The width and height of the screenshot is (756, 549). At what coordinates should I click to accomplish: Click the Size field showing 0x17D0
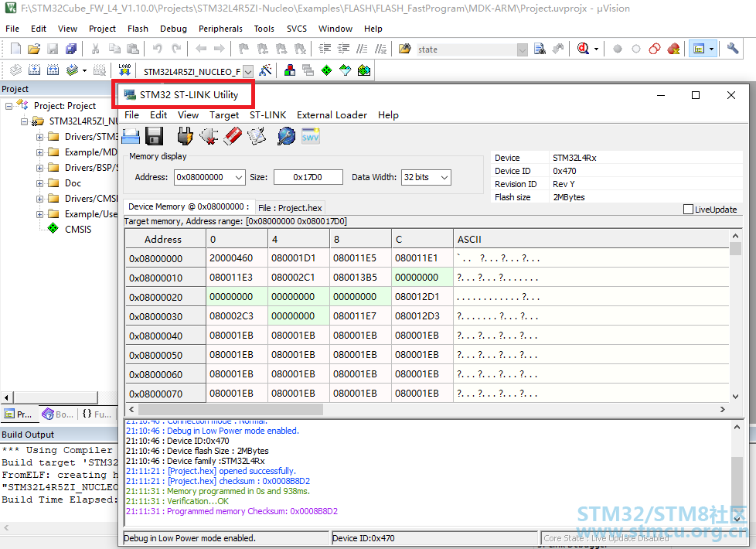tap(308, 177)
